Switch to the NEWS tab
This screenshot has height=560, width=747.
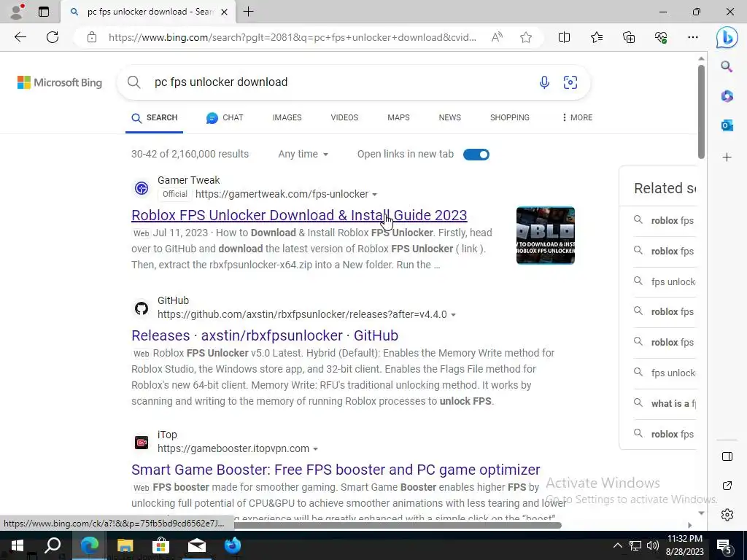[449, 117]
